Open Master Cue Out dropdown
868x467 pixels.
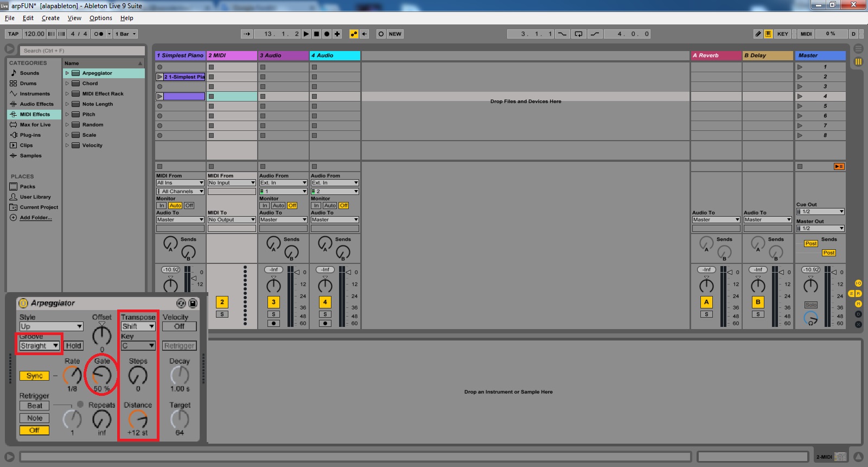(x=820, y=211)
